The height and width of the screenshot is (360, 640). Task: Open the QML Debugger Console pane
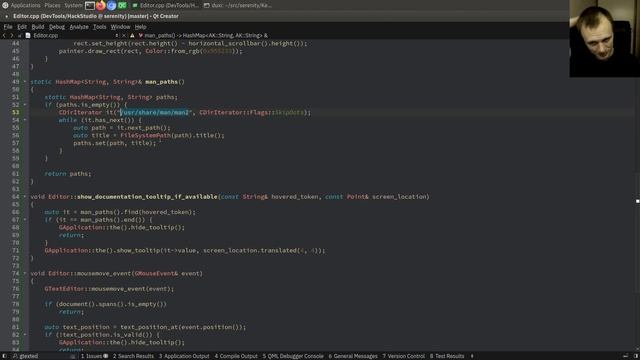click(x=293, y=356)
